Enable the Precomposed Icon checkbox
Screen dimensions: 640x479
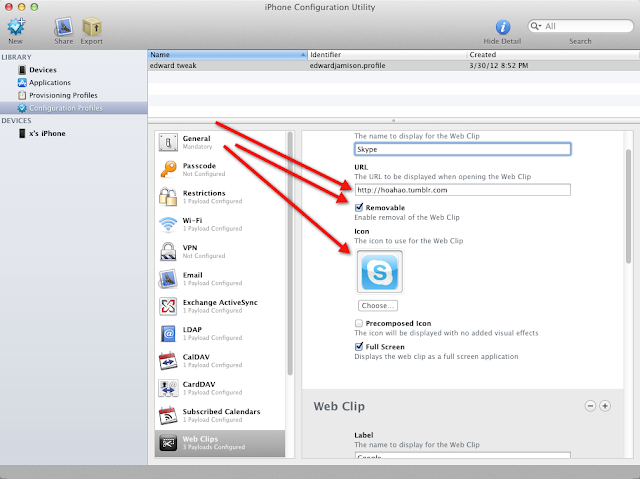coord(359,324)
